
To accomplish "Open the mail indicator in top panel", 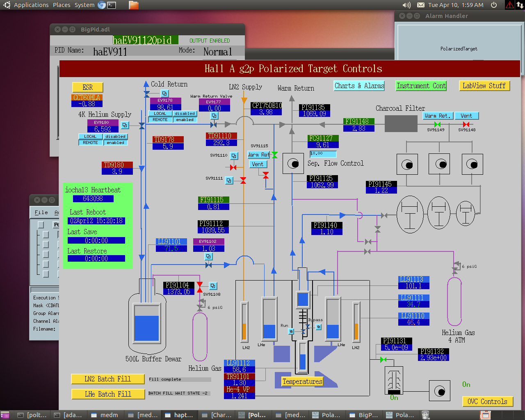I will 421,5.
